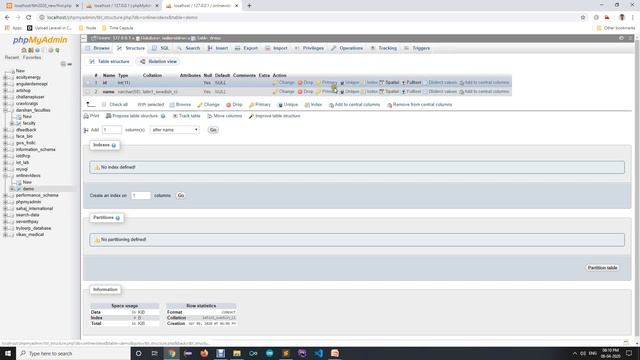Click the Partition table button
Screen dimensions: 640x360
[x=602, y=268]
